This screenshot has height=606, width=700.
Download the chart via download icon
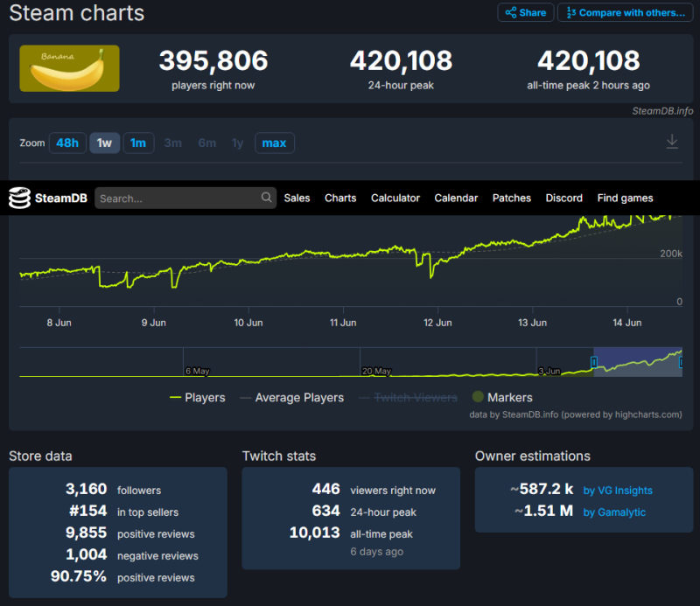coord(672,142)
